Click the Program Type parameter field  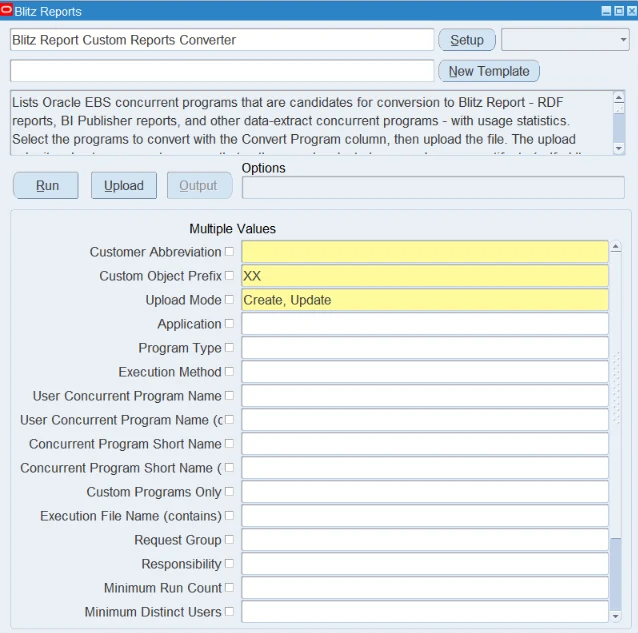point(425,347)
